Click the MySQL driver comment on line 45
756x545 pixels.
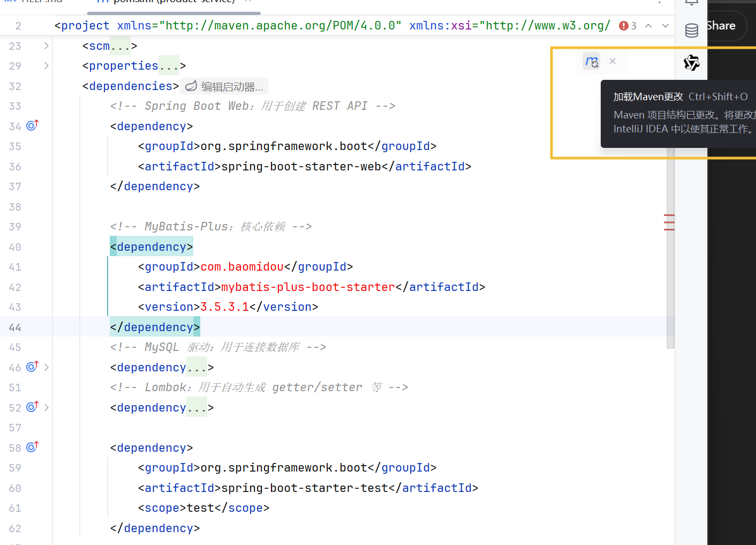pyautogui.click(x=218, y=347)
